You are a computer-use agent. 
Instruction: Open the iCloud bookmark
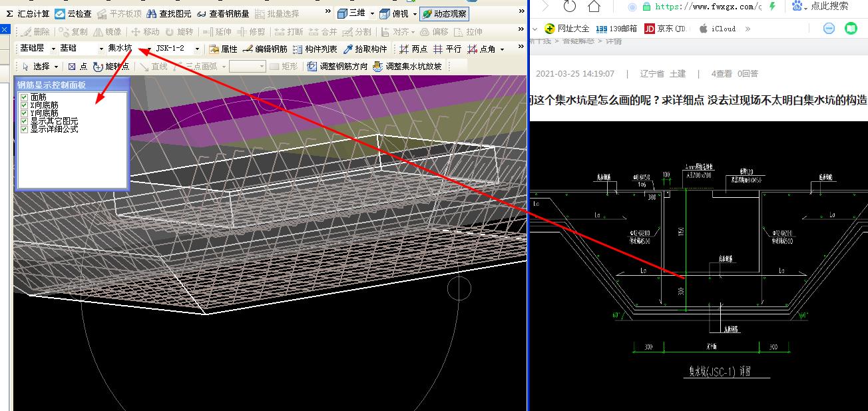(718, 29)
